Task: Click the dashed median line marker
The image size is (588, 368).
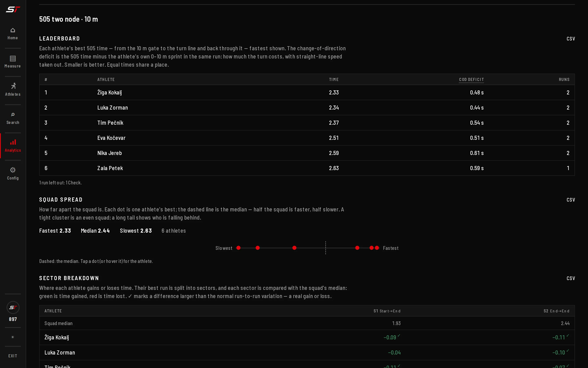Action: coord(326,248)
